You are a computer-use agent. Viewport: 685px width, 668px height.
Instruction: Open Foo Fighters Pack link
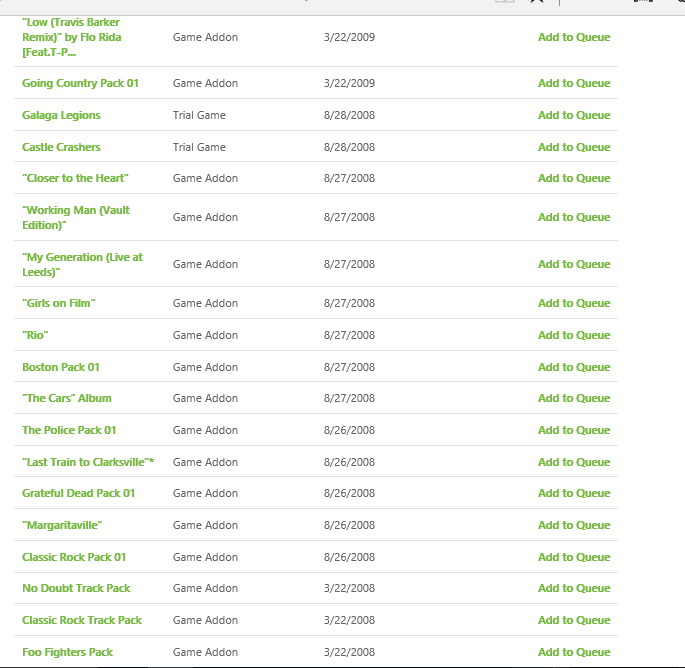68,652
